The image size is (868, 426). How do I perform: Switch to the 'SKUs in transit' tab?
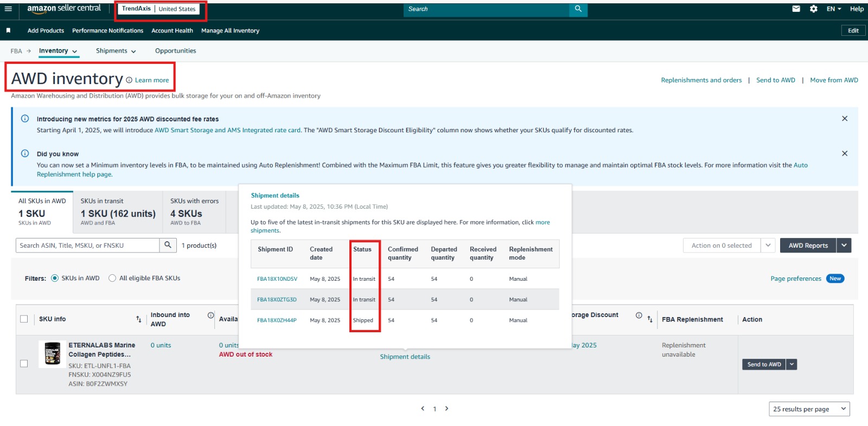click(x=118, y=212)
